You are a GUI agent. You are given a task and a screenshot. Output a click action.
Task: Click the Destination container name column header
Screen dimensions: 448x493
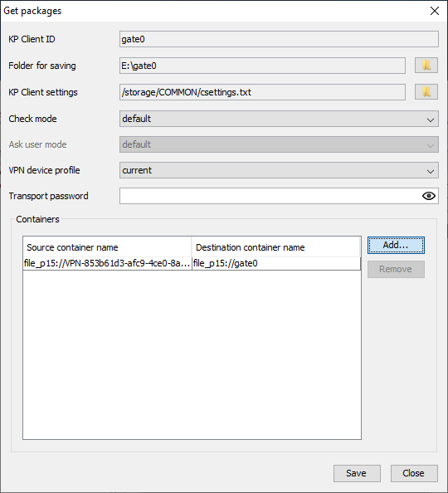tap(275, 247)
